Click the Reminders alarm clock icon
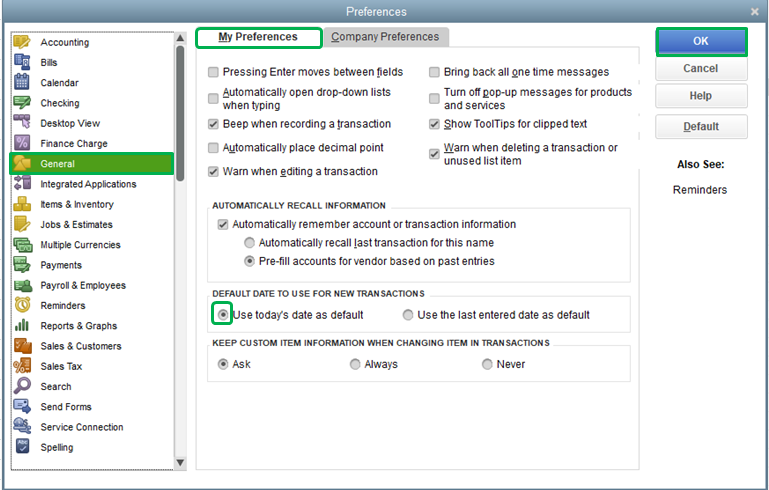The image size is (769, 490). pyautogui.click(x=22, y=305)
